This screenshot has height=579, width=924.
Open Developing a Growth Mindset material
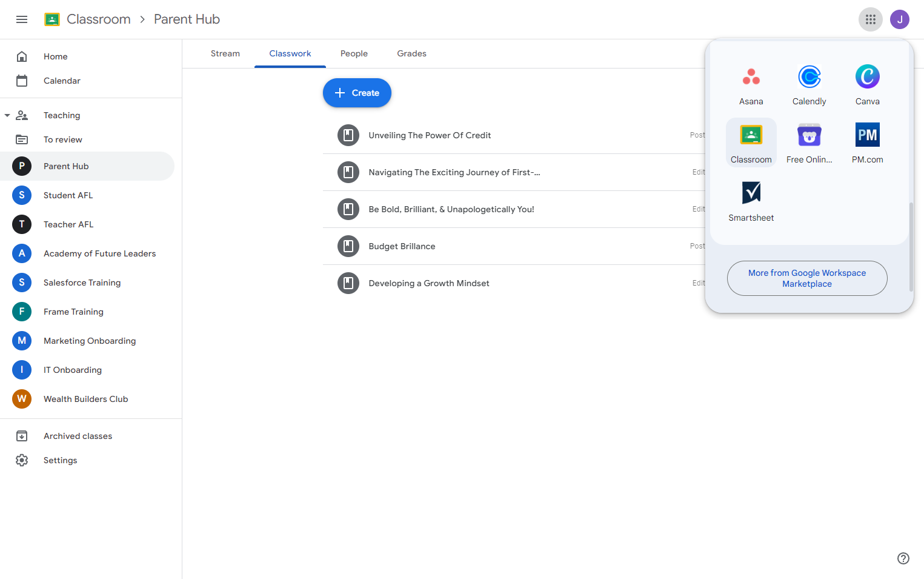click(x=429, y=283)
